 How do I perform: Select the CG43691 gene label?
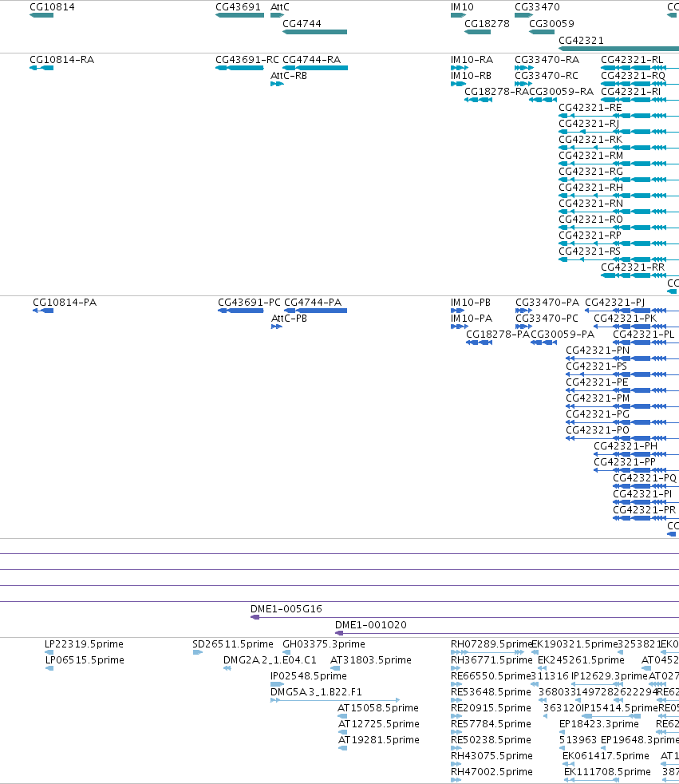(x=238, y=7)
